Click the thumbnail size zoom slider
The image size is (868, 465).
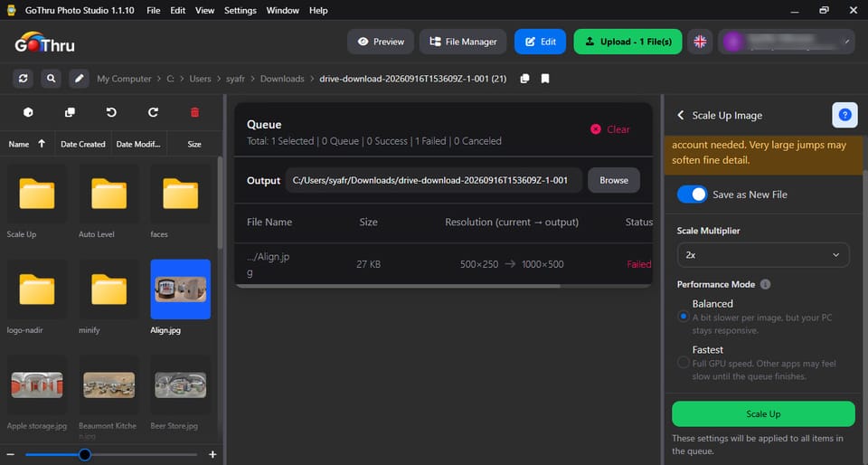coord(111,454)
